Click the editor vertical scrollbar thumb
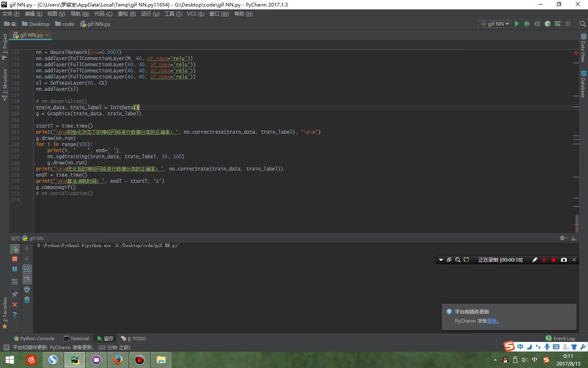The height and width of the screenshot is (368, 588). (x=577, y=223)
